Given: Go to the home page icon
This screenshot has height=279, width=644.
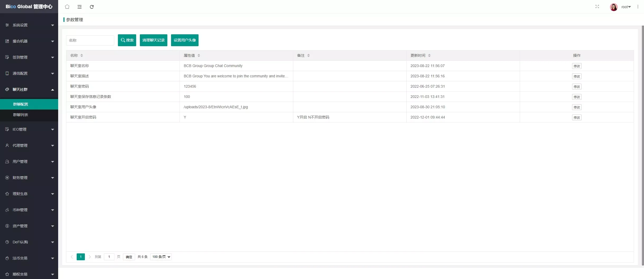Looking at the screenshot, I should pos(67,7).
